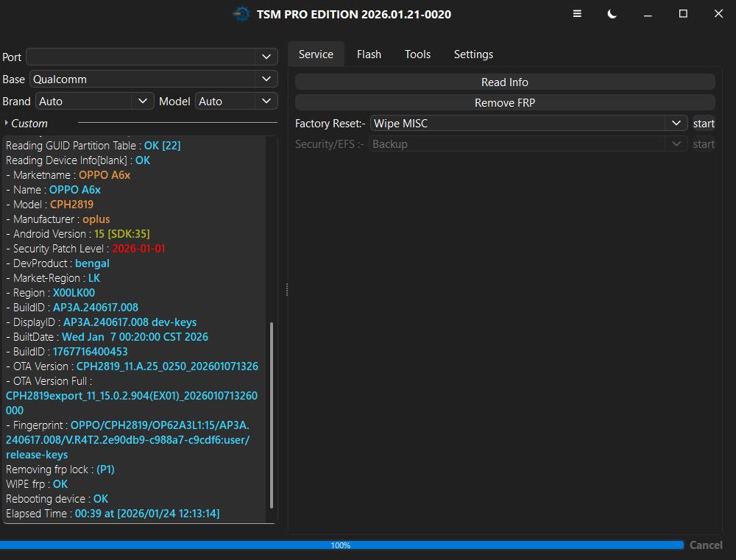Open the Brand Auto dropdown
This screenshot has width=736, height=560.
click(x=95, y=101)
